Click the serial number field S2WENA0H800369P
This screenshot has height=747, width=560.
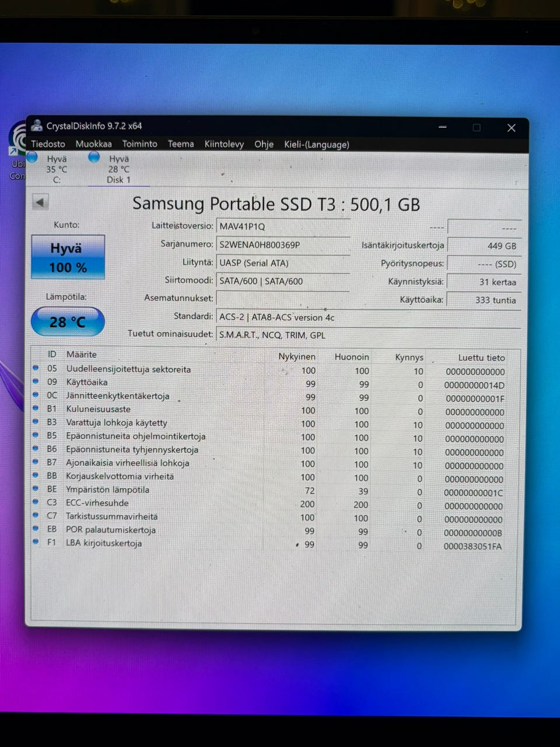coord(283,245)
